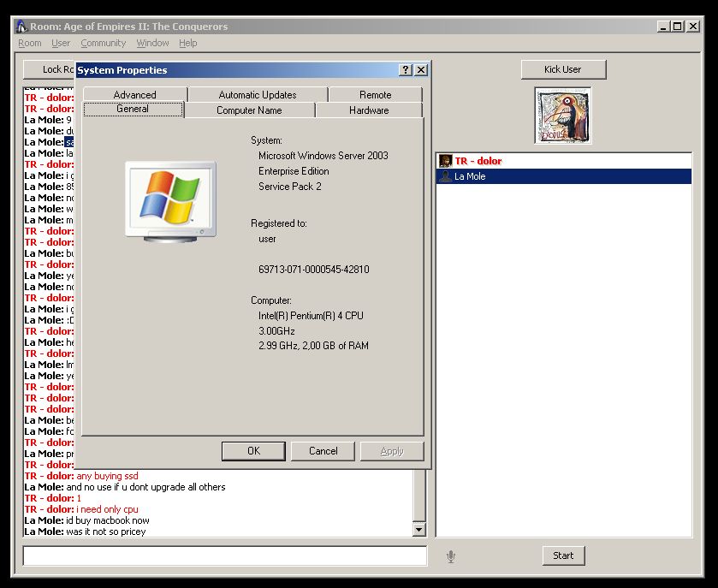Image resolution: width=718 pixels, height=588 pixels.
Task: Open the Community menu
Action: tap(103, 43)
